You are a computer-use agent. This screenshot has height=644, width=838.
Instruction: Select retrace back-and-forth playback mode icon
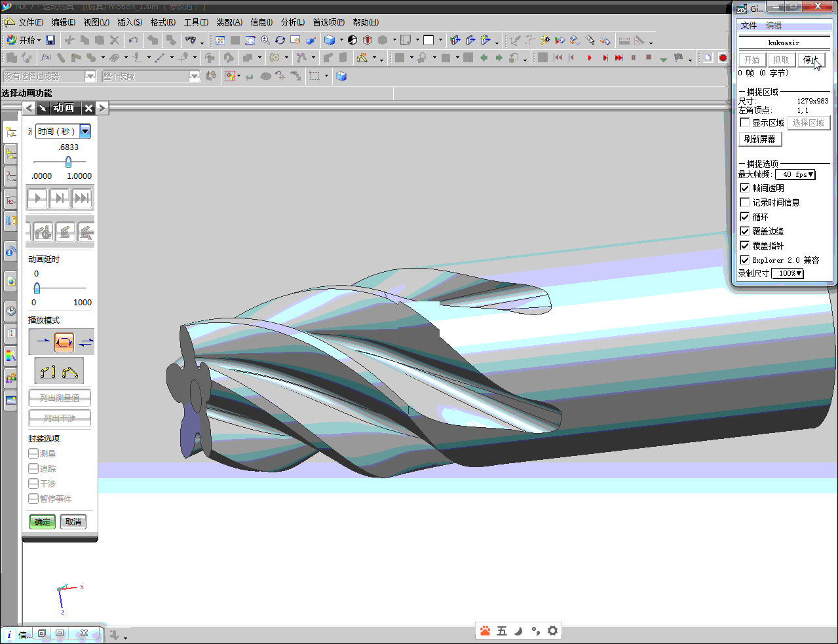pos(86,341)
